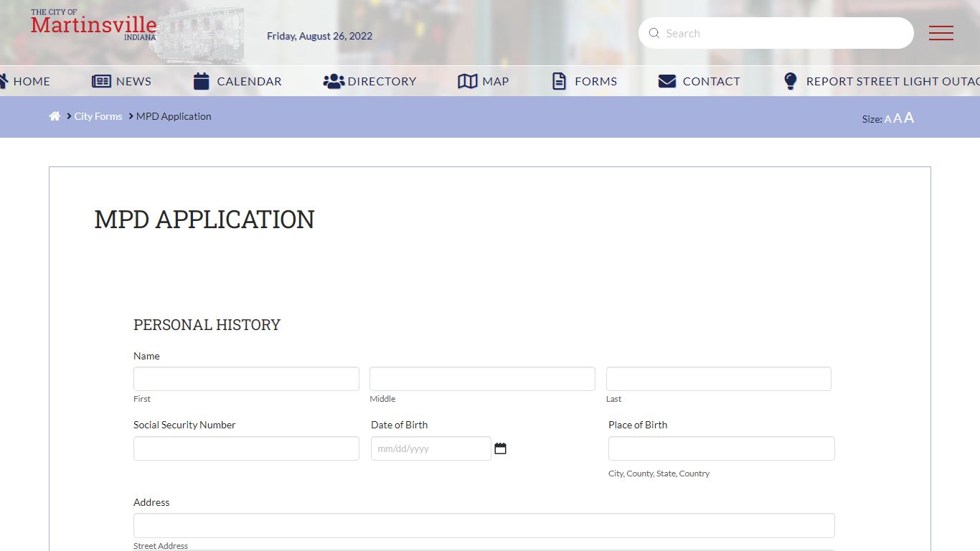Click the Street Address field
980x551 pixels.
pyautogui.click(x=484, y=525)
